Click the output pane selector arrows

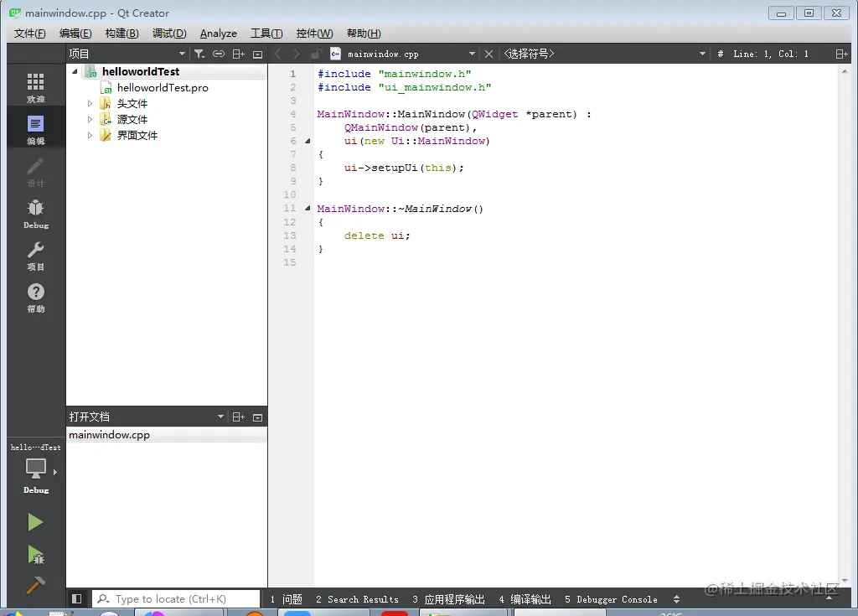tap(676, 599)
